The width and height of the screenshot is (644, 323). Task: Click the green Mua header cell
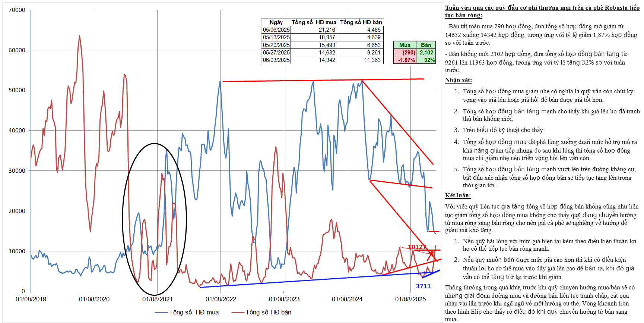[x=405, y=45]
